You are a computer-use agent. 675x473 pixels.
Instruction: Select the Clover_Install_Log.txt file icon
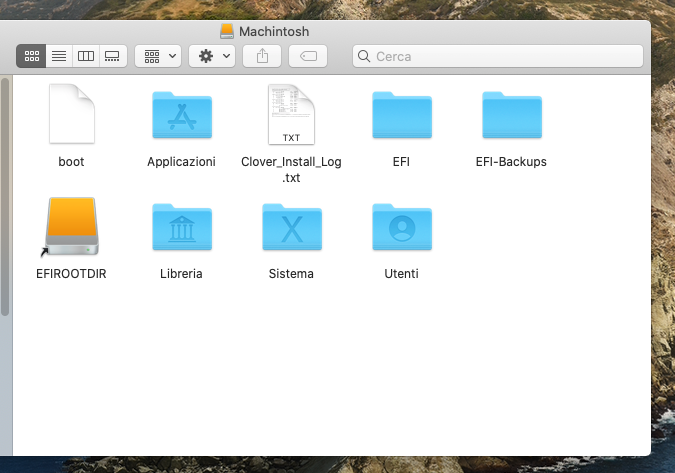pos(291,114)
